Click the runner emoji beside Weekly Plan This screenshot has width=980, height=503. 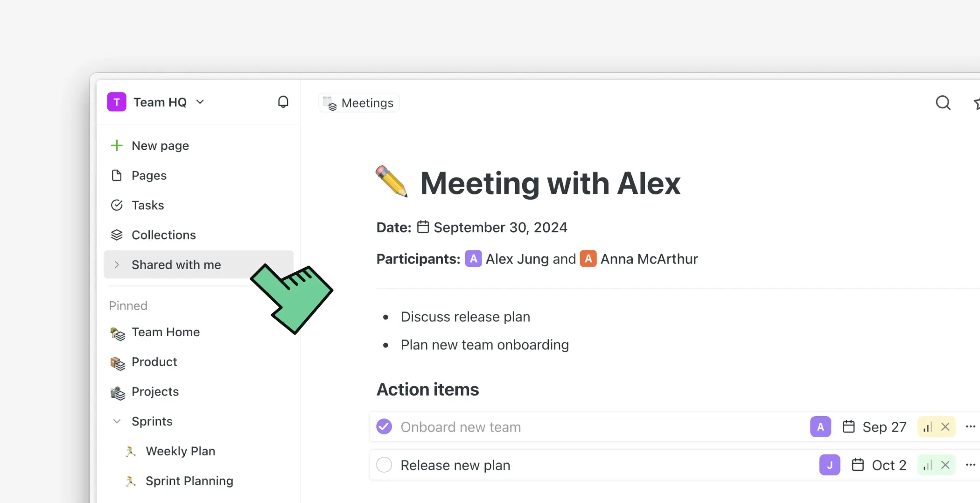(130, 451)
